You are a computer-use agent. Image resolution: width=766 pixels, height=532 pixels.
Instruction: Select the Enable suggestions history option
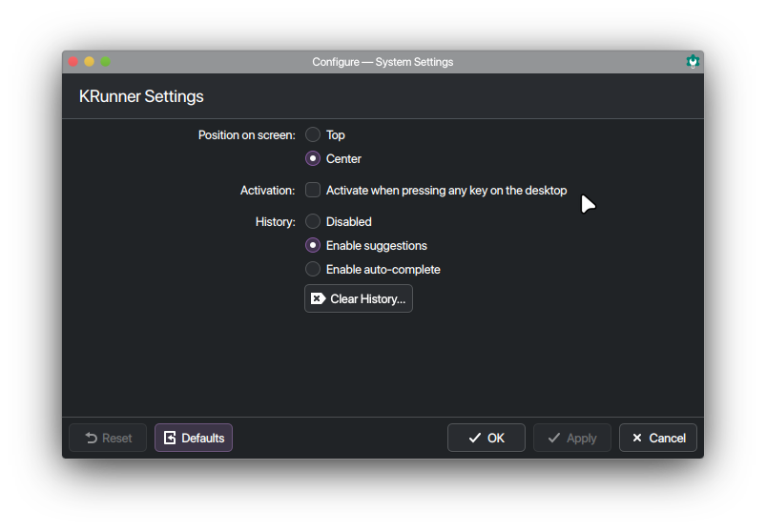pos(313,246)
